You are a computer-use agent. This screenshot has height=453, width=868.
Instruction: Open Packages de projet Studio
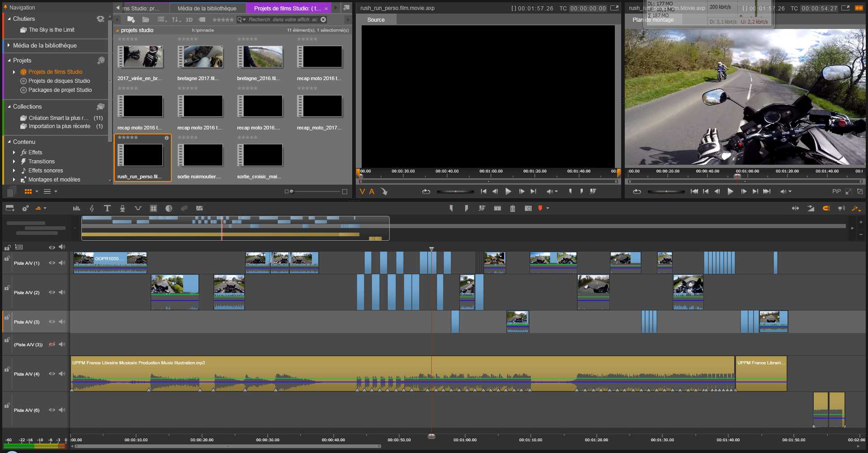60,90
